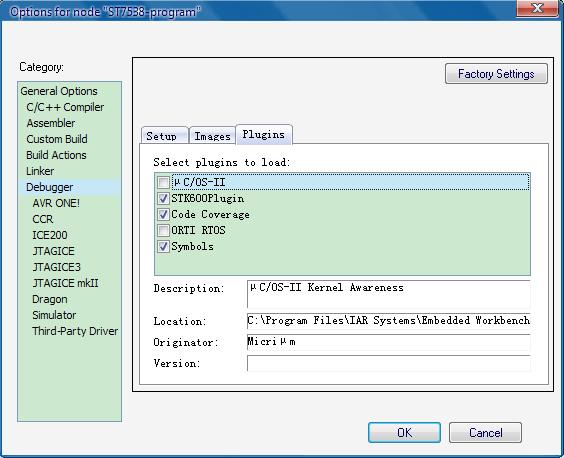Select the JTAGICE category entry

[x=54, y=251]
